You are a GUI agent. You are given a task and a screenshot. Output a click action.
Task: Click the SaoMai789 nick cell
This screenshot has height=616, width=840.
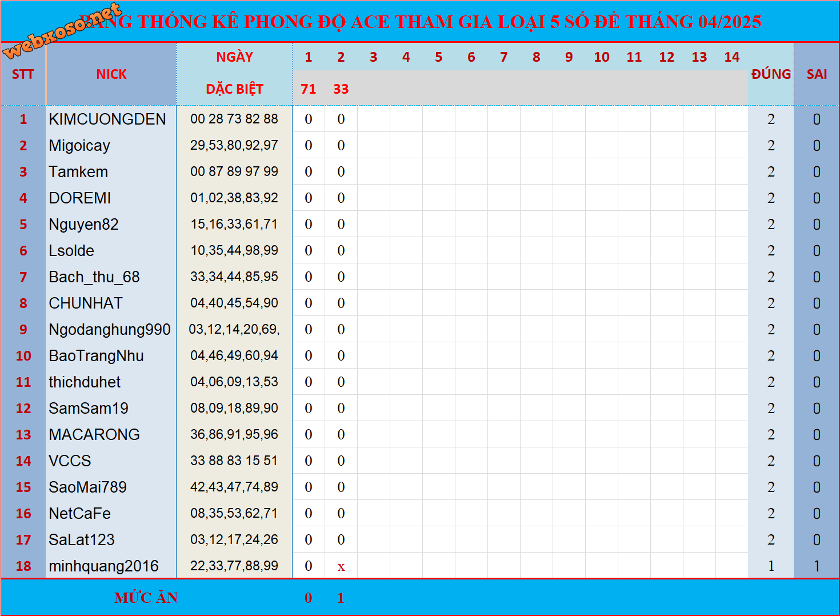tap(111, 487)
